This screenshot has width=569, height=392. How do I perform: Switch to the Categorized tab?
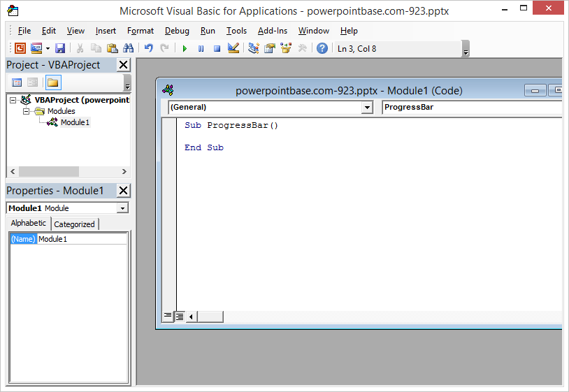(74, 224)
